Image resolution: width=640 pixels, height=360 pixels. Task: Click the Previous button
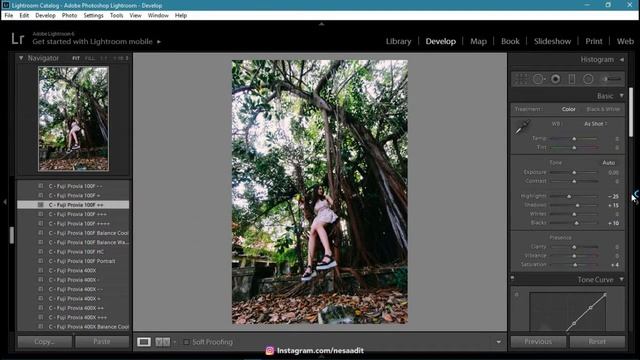coord(538,342)
